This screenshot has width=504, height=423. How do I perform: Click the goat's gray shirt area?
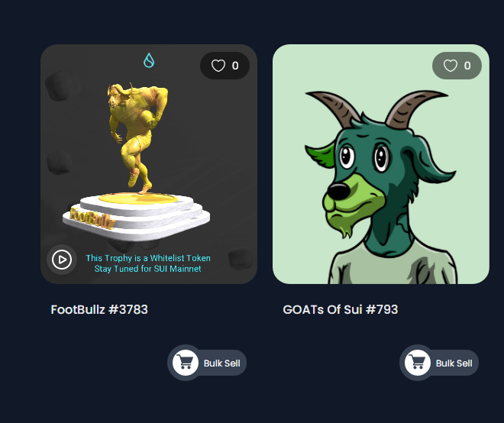pyautogui.click(x=393, y=265)
